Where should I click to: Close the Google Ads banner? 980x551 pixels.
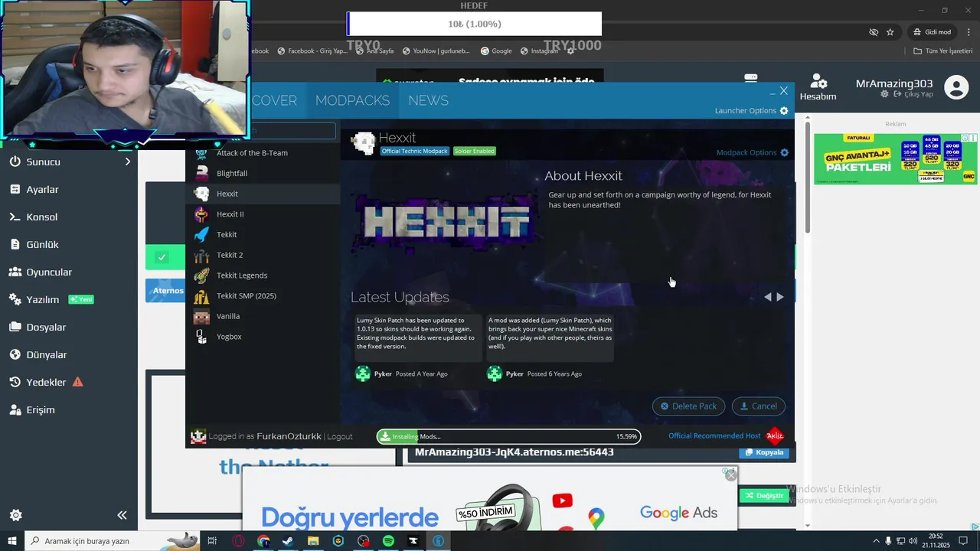pos(730,475)
